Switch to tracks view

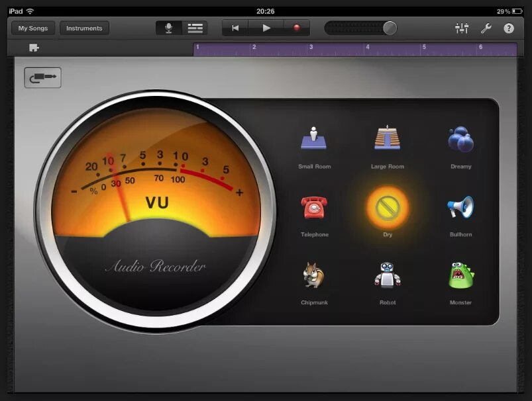pos(195,28)
